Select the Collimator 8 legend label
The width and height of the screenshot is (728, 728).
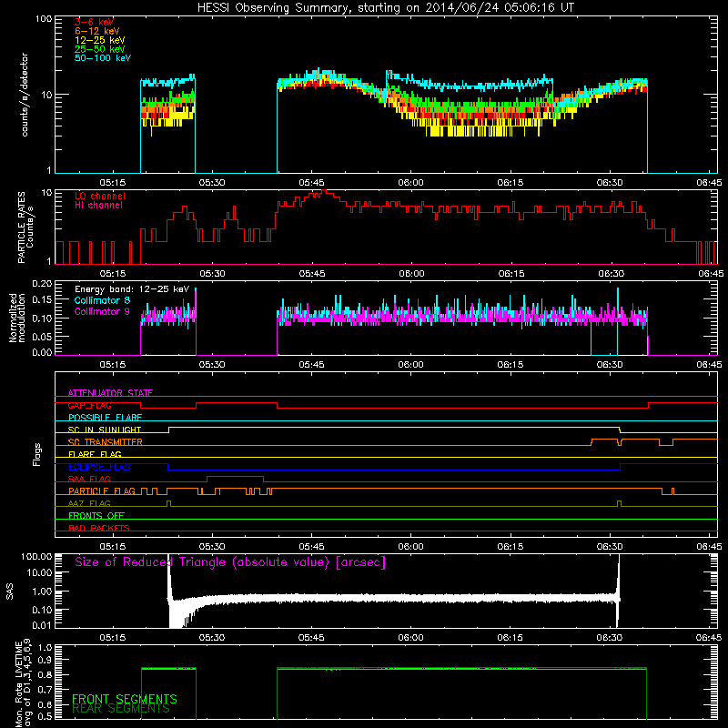[102, 300]
